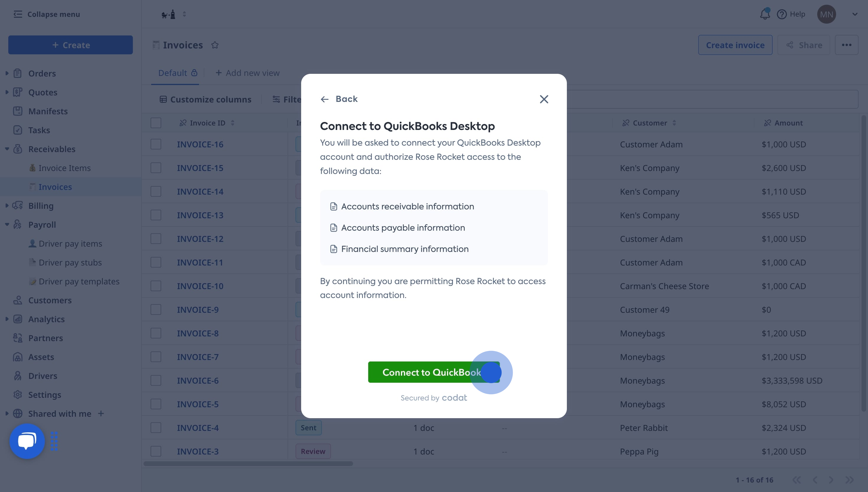
Task: Click the back arrow in the dialog
Action: point(324,99)
